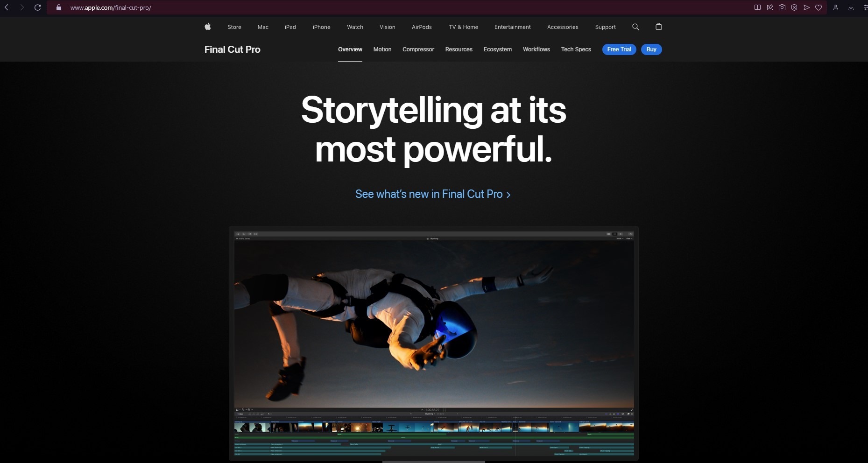Follow See what's new in Final Cut Pro link
The width and height of the screenshot is (868, 463).
[433, 194]
